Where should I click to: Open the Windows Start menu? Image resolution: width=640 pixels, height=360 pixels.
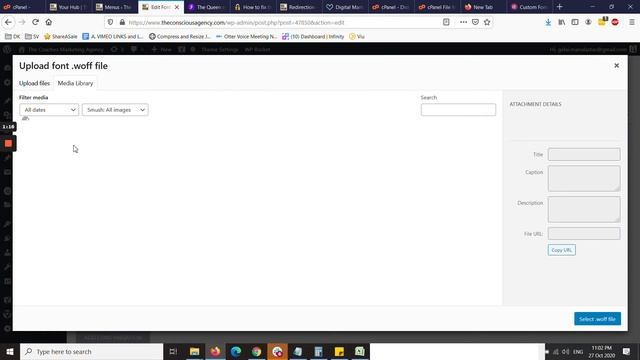coord(10,351)
